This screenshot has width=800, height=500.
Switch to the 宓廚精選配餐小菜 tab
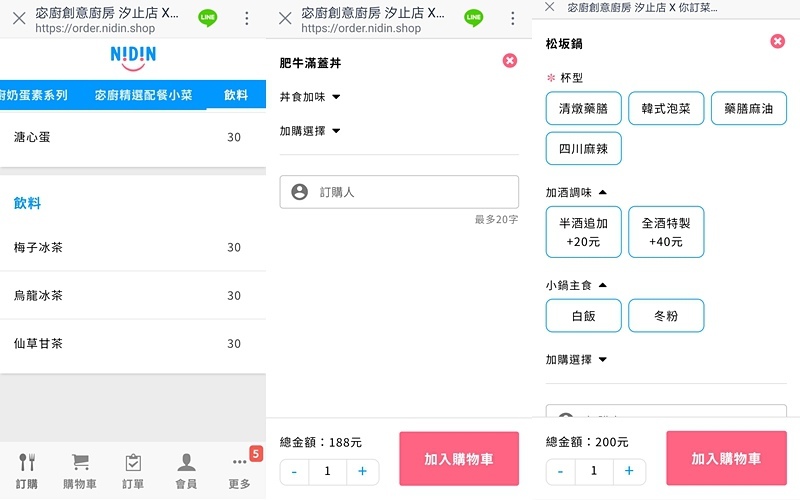(x=142, y=95)
